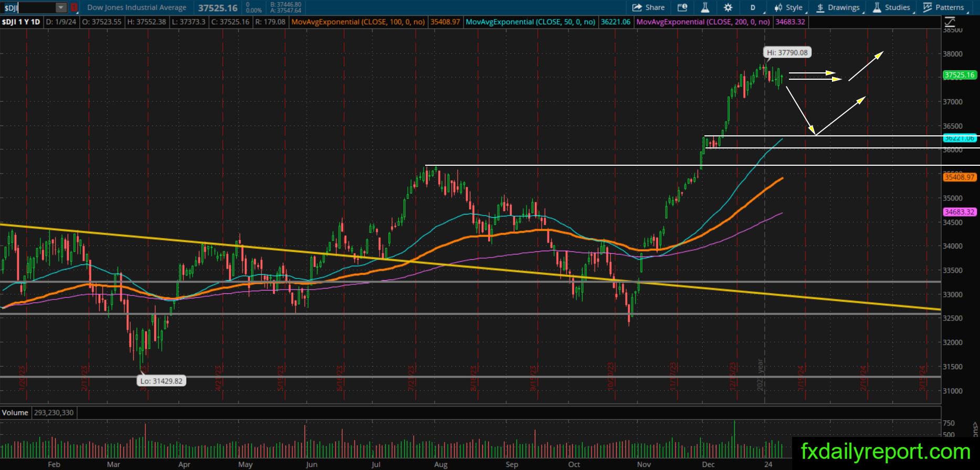Click the Nov label on time axis
This screenshot has width=980, height=470.
tap(643, 464)
